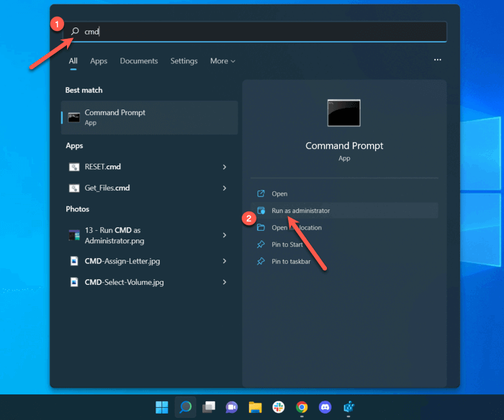The width and height of the screenshot is (504, 420).
Task: Switch to the Settings filter tab
Action: pyautogui.click(x=184, y=61)
